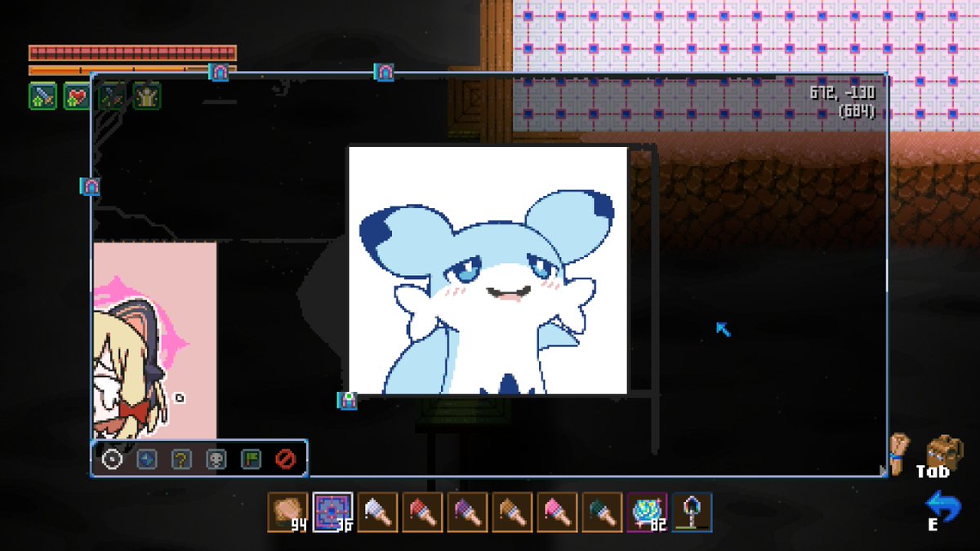Click the red no-symbol hide markers button

point(285,460)
